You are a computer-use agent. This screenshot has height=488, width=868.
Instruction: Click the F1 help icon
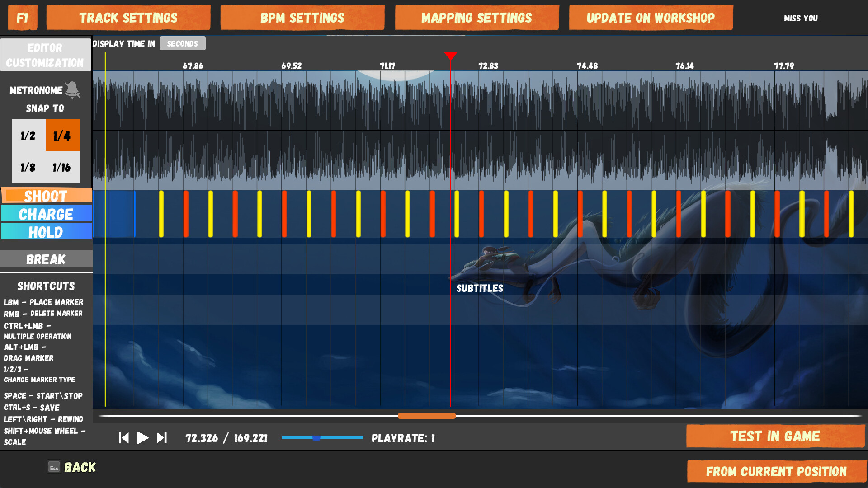pyautogui.click(x=22, y=18)
